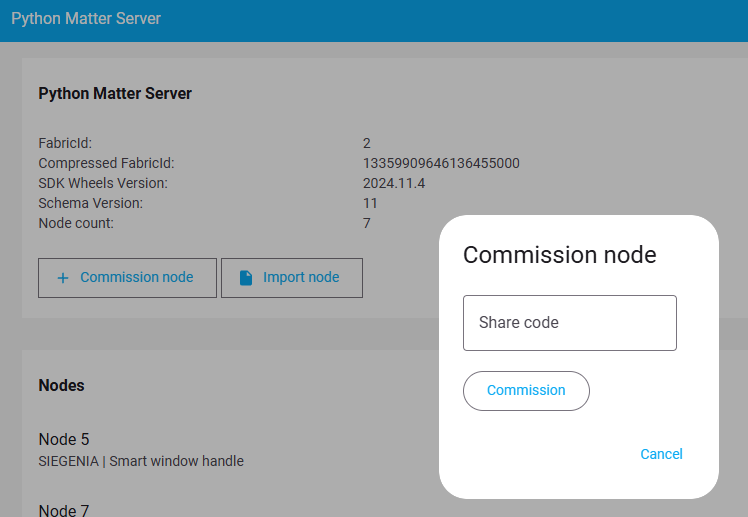Click the SIEGENIA Smart window handle subtitle
This screenshot has height=517, width=748.
click(141, 461)
